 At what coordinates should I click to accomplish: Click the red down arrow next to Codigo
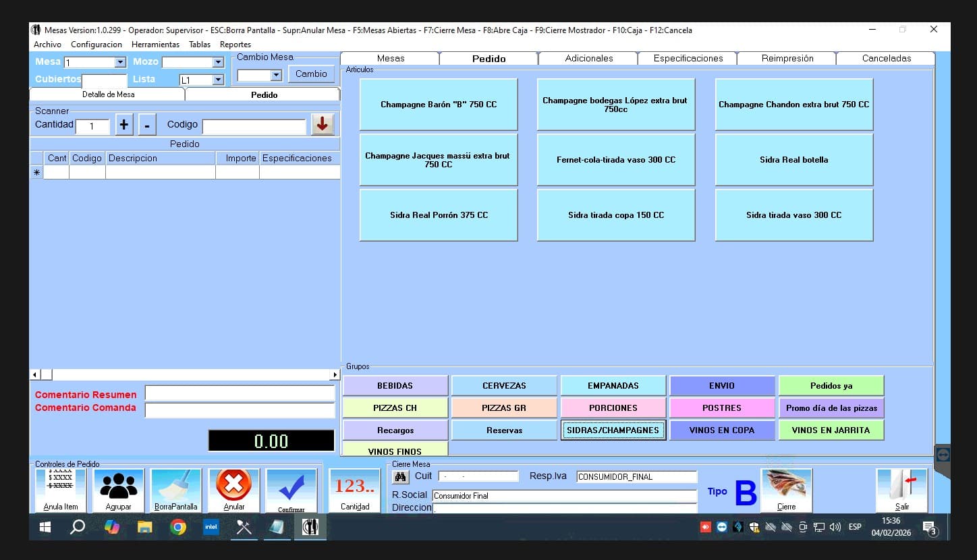click(x=323, y=125)
